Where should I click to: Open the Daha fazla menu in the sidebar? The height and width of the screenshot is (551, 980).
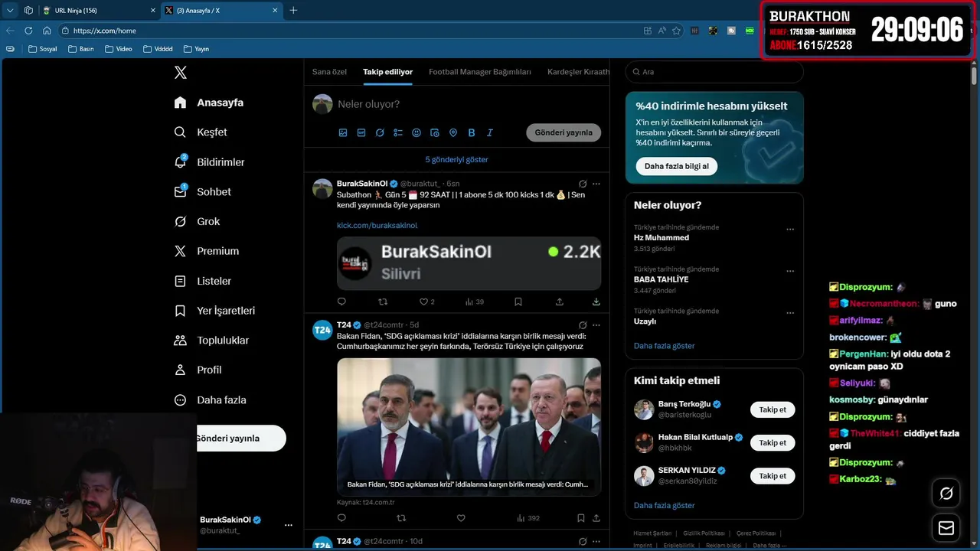click(210, 399)
